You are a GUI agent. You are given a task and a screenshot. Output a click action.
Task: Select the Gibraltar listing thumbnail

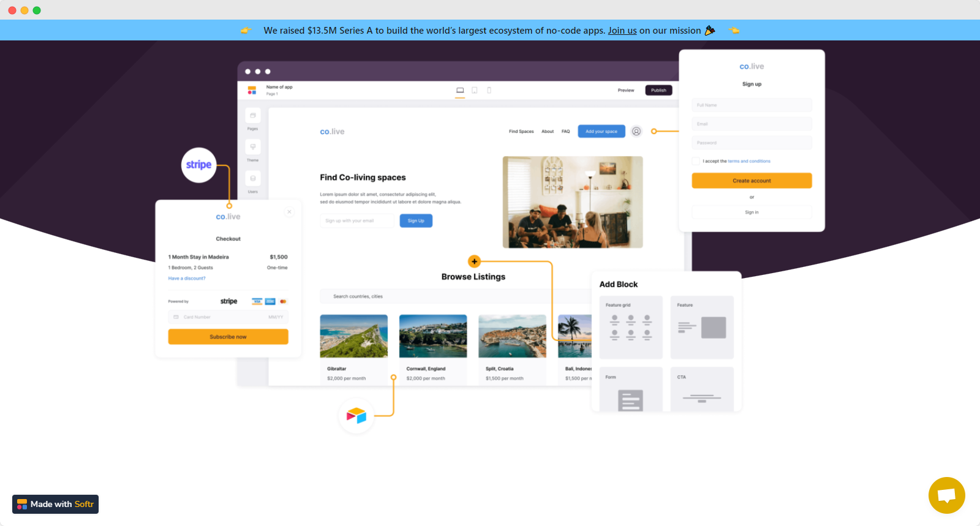click(x=354, y=336)
